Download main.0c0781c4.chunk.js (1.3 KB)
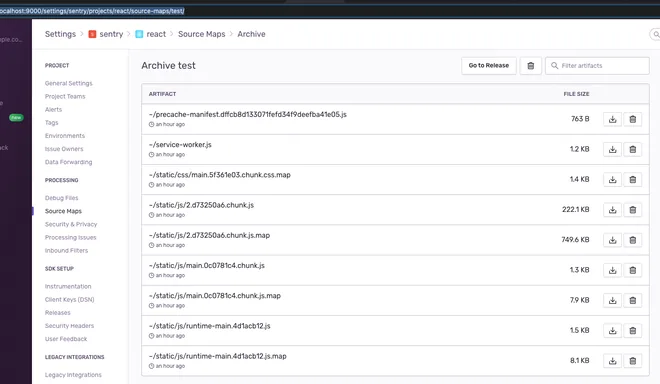The width and height of the screenshot is (660, 384). 612,270
